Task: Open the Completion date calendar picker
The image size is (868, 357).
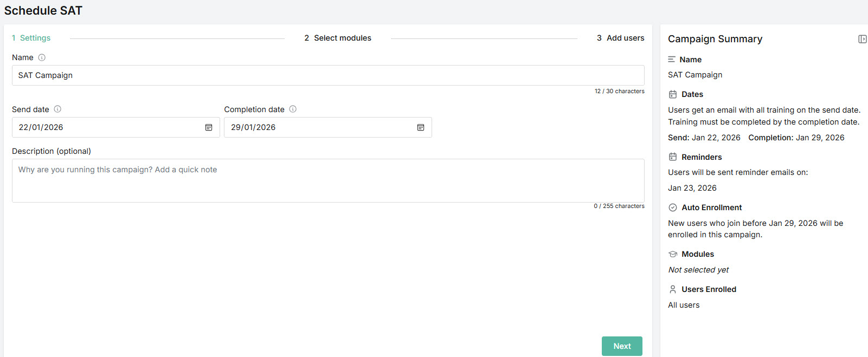Action: click(421, 127)
